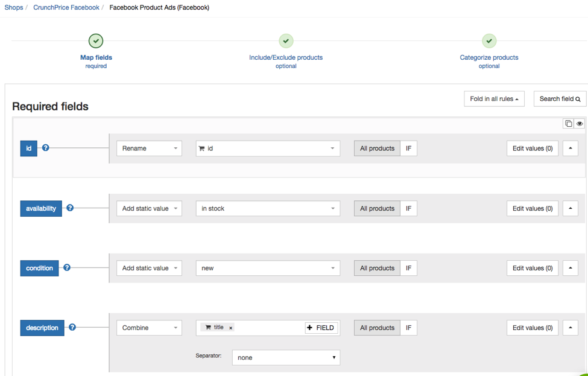The height and width of the screenshot is (376, 588).
Task: Open the Separator dropdown set to none
Action: (x=286, y=357)
